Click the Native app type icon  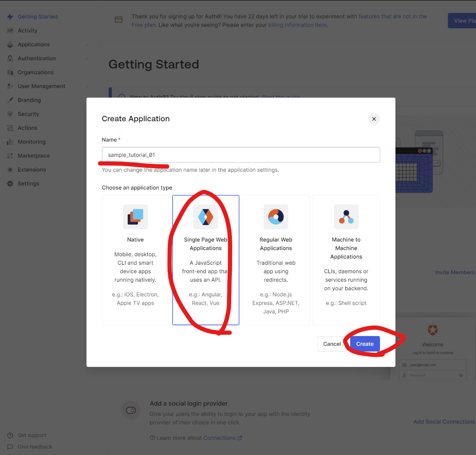(x=135, y=217)
